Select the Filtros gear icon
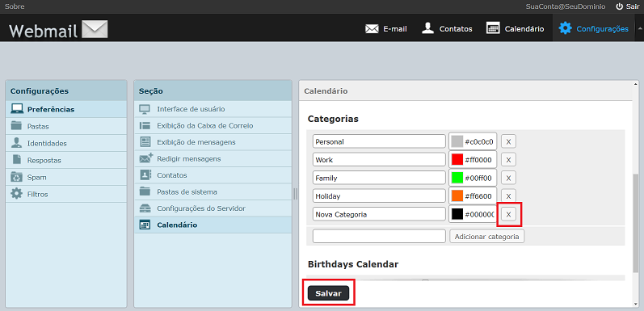Viewport: 644px width, 311px height. [x=16, y=194]
